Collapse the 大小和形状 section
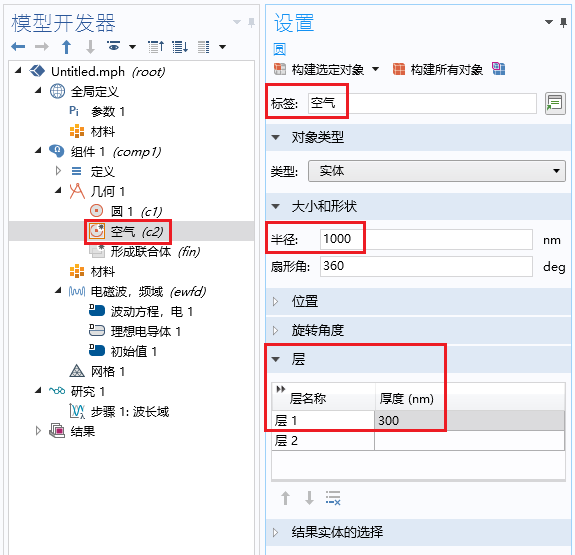575x555 pixels. (x=276, y=207)
